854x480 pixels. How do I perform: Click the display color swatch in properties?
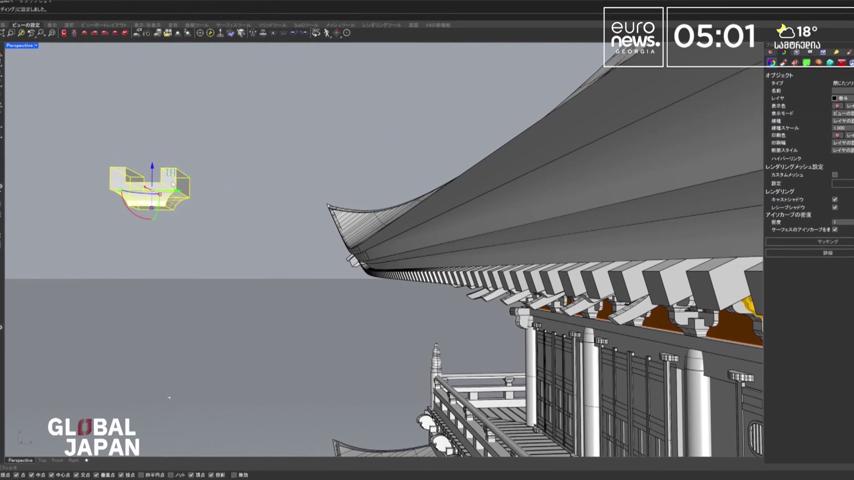click(837, 106)
